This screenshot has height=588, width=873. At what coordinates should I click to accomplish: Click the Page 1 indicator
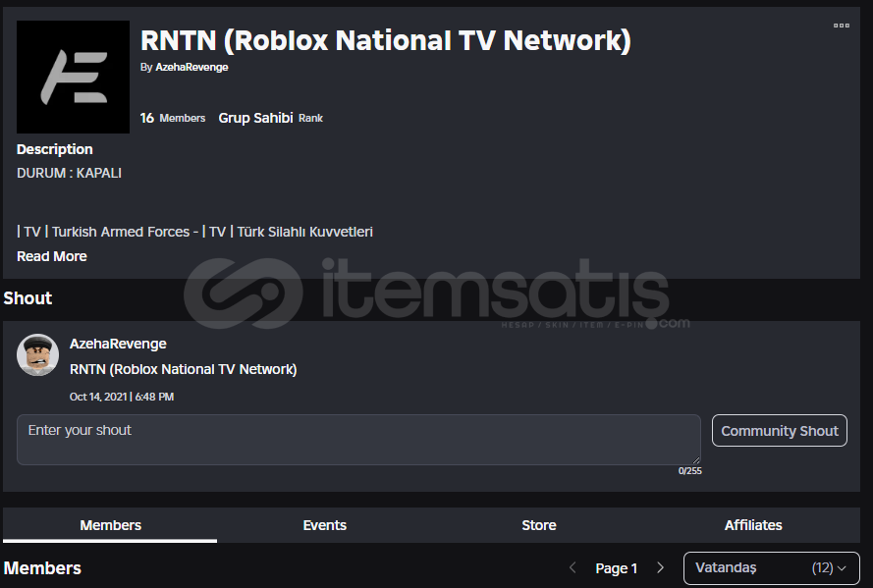coord(617,568)
